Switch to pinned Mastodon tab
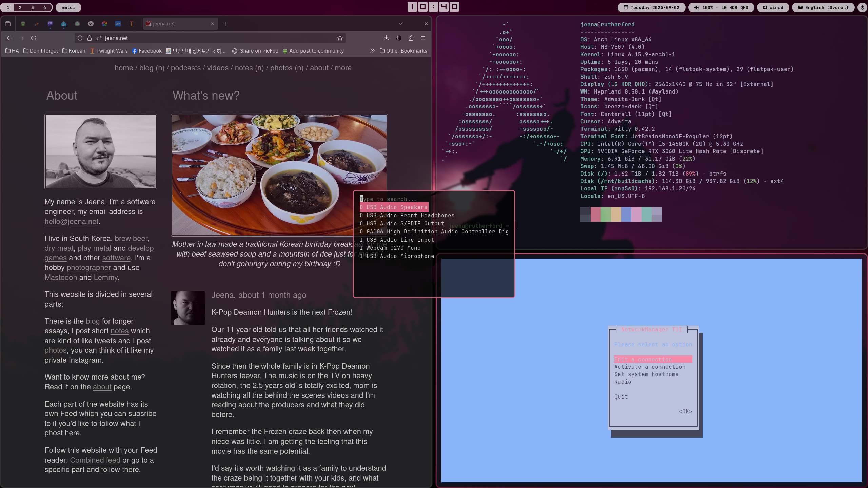The image size is (868, 488). coord(50,24)
